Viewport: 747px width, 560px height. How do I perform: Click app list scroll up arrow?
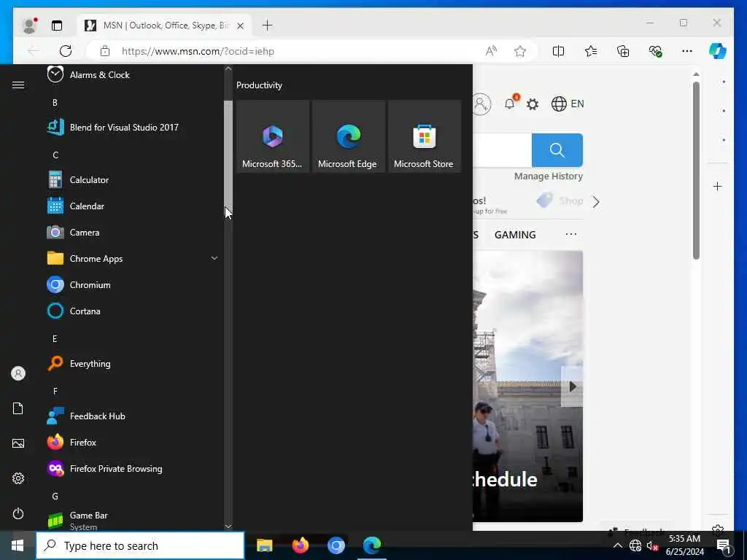tap(228, 69)
